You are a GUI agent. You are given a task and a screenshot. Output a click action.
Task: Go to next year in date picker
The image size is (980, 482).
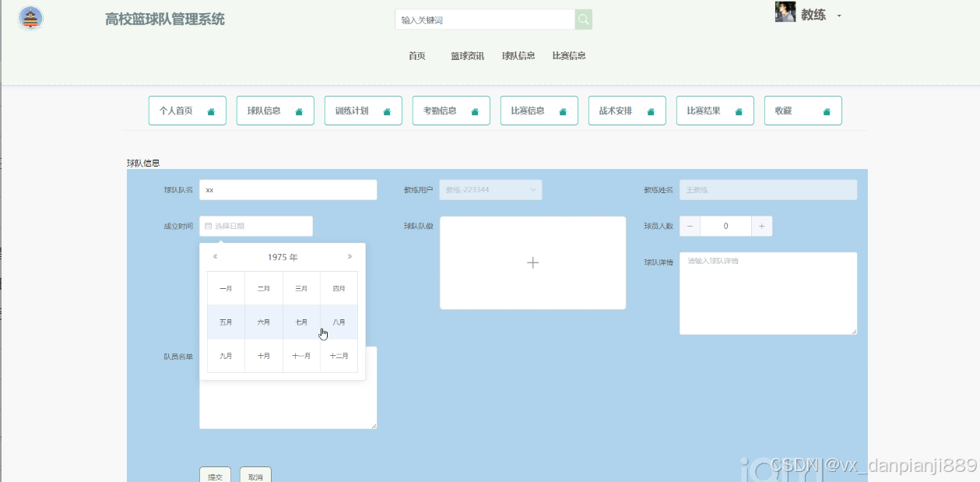click(x=349, y=256)
